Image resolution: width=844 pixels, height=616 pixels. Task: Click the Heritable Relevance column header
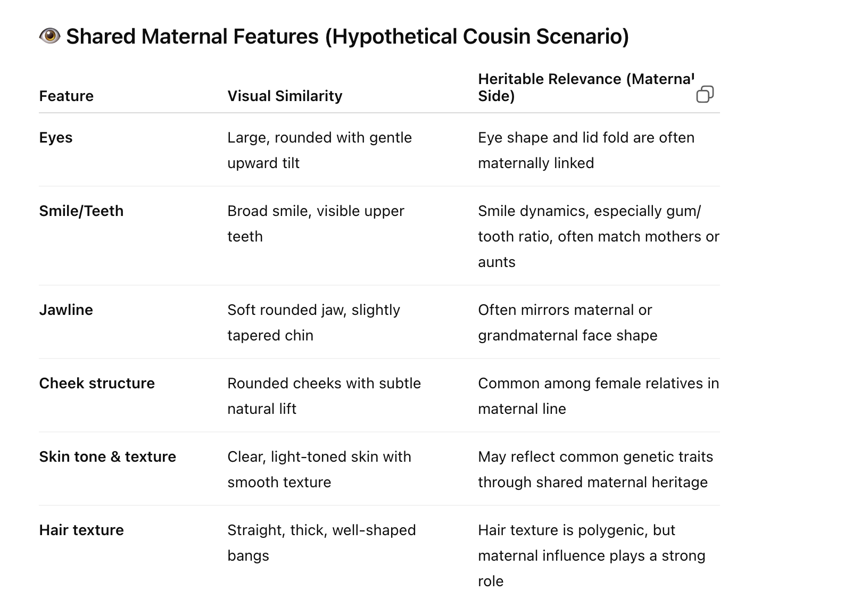pyautogui.click(x=585, y=87)
